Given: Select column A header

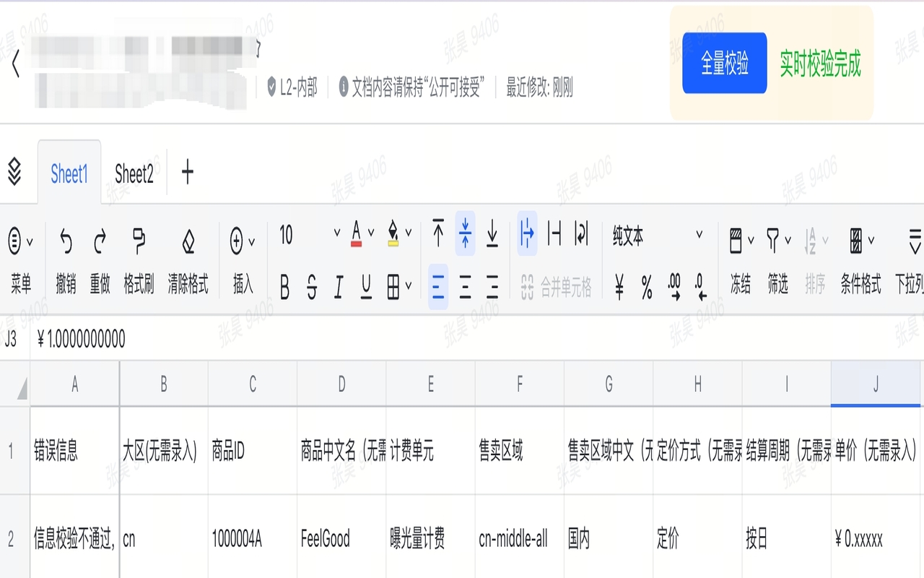Looking at the screenshot, I should [x=74, y=384].
